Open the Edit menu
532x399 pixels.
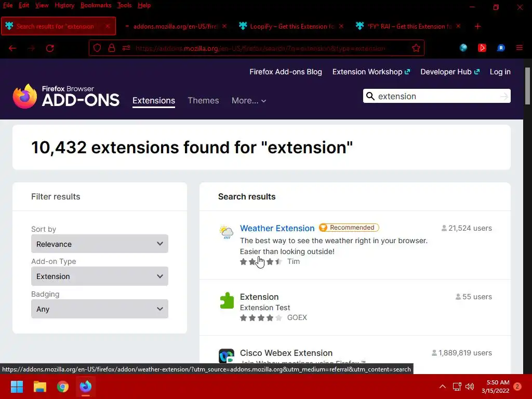coord(24,5)
